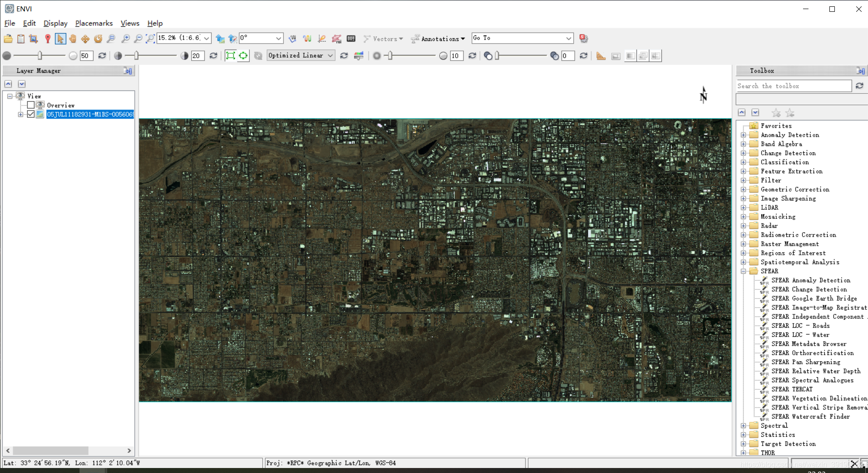Select the Fly four-arrow tool
Screen dimensions: 868x473
[x=85, y=39]
